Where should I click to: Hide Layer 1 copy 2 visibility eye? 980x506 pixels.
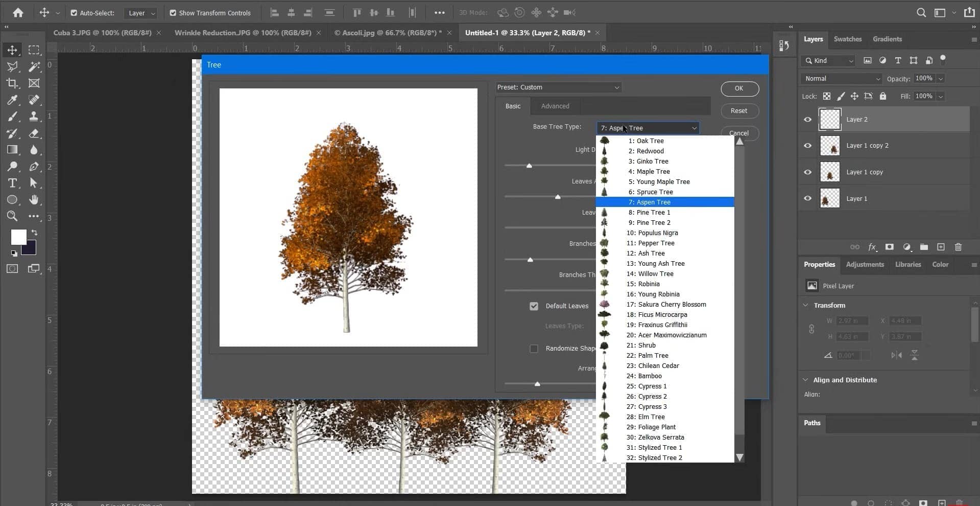[807, 146]
